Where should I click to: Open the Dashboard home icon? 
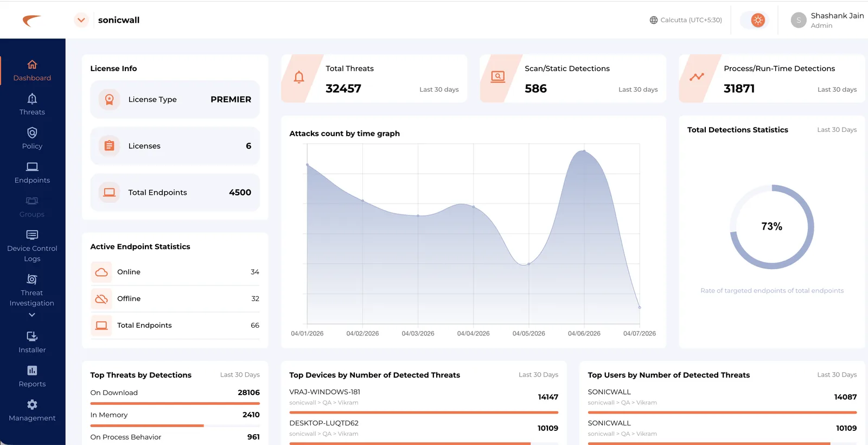32,65
